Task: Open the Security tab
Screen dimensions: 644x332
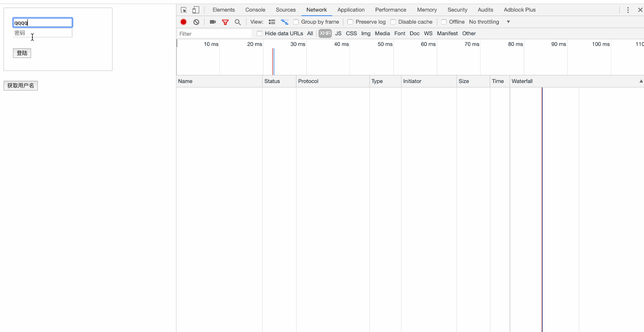Action: coord(457,10)
